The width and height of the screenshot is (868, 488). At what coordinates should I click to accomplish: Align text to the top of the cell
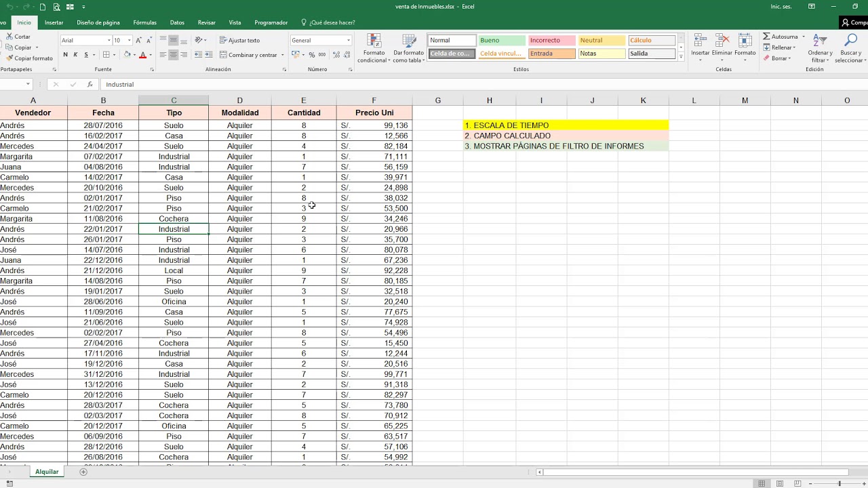(x=163, y=40)
